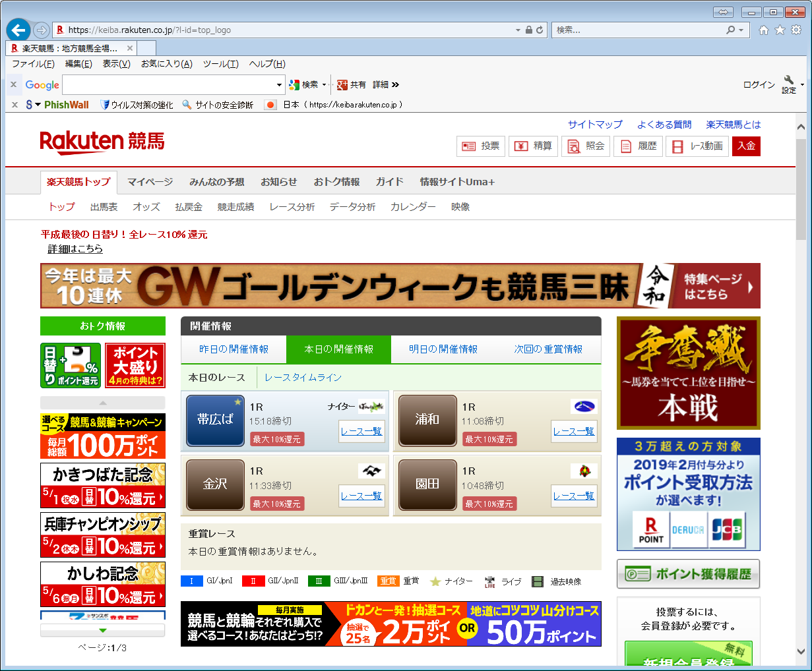The image size is (812, 671).
Task: Open the ツール menu
Action: point(221,64)
